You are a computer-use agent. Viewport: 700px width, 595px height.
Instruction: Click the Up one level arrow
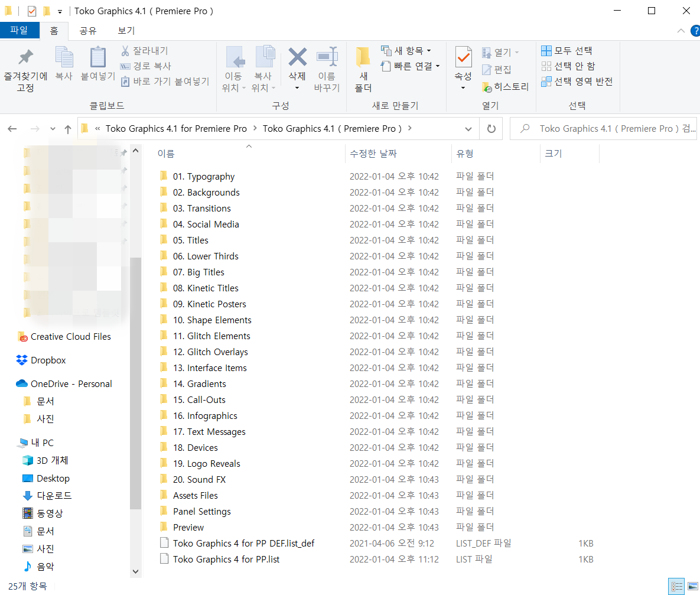pyautogui.click(x=68, y=129)
